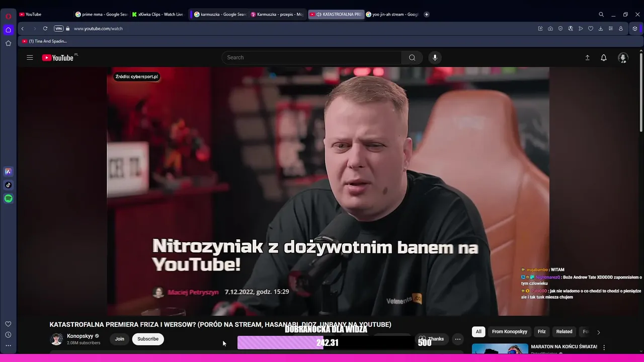Image resolution: width=644 pixels, height=362 pixels.
Task: Select the Friz filter chip
Action: [x=542, y=332]
